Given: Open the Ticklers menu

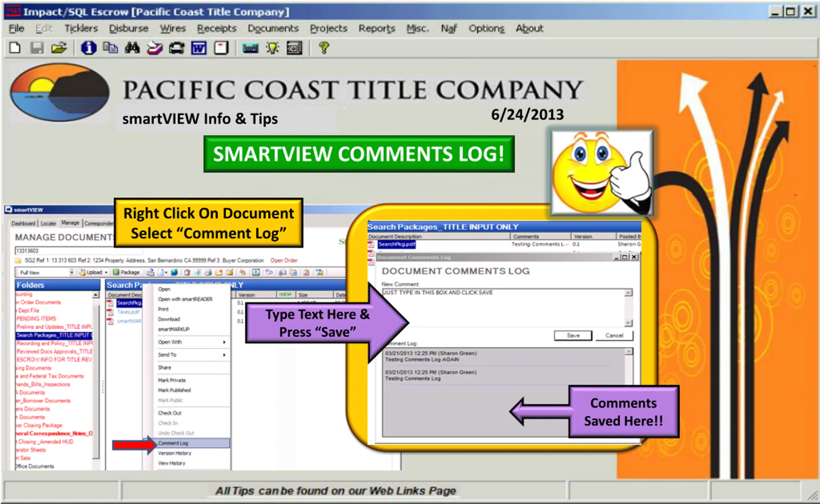Looking at the screenshot, I should pos(81,28).
